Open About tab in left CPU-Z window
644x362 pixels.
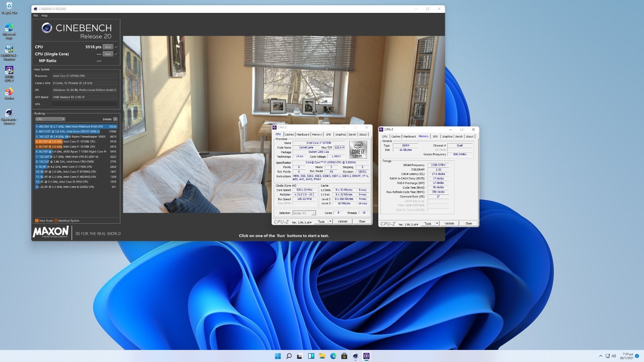click(x=363, y=134)
